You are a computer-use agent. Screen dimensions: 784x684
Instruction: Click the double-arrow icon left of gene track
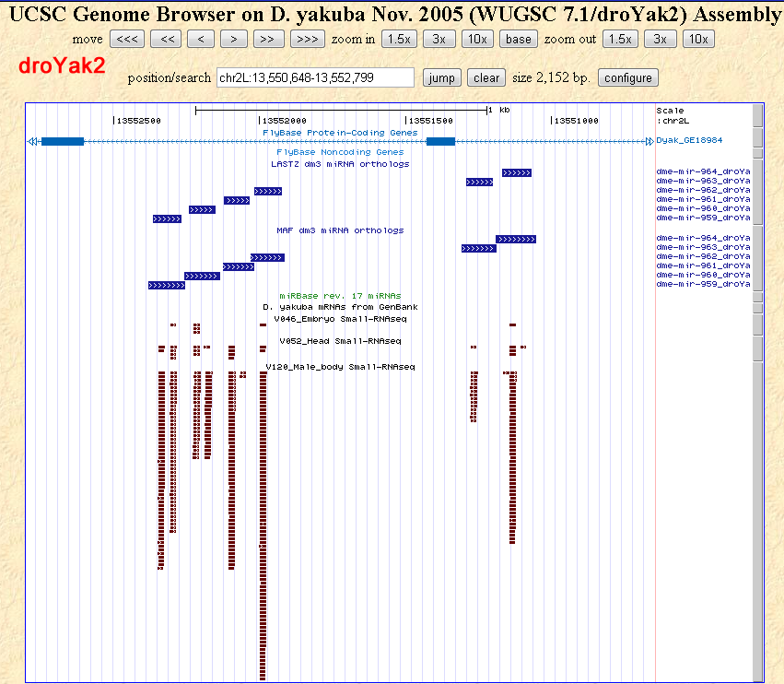pyautogui.click(x=32, y=141)
